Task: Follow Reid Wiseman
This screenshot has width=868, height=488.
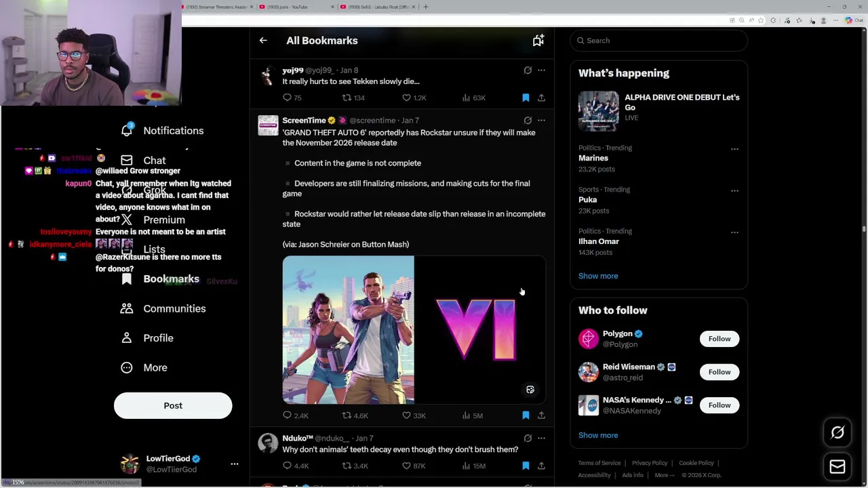Action: [x=719, y=372]
